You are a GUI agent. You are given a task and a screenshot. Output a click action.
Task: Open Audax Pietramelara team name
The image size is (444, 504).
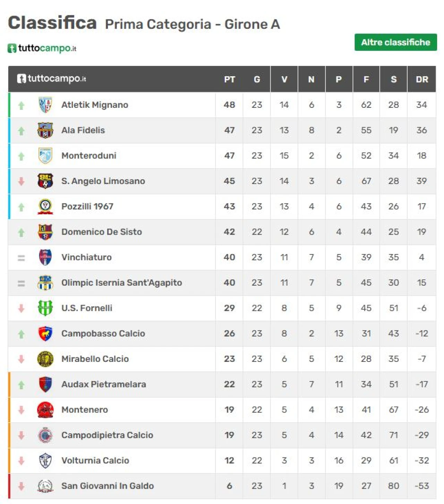tap(104, 384)
